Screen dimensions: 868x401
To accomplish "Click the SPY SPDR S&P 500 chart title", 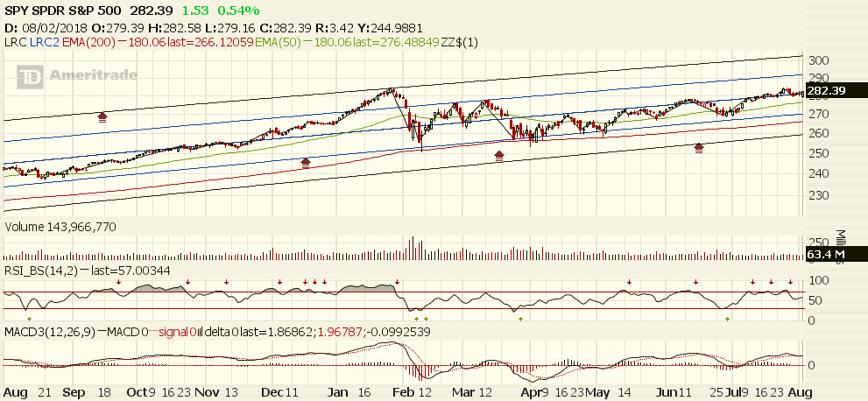I will 65,10.
